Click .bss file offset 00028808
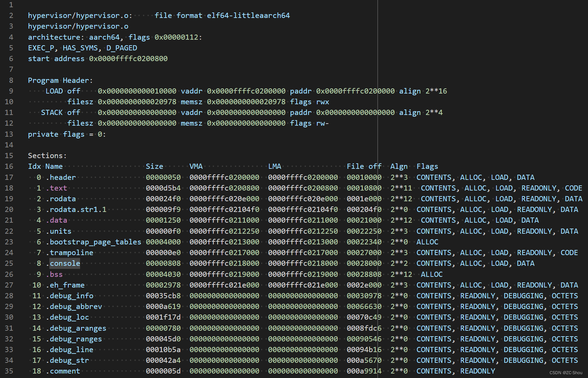Image resolution: width=588 pixels, height=378 pixels. click(364, 274)
